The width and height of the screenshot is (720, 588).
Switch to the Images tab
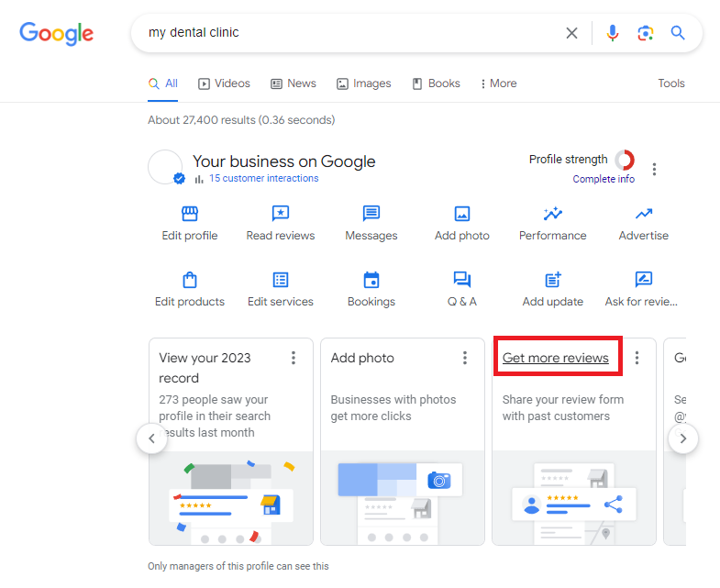[364, 83]
